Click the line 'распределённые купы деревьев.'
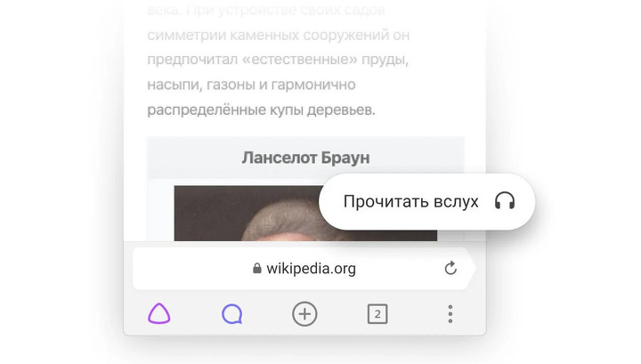641x364 pixels. tap(261, 109)
